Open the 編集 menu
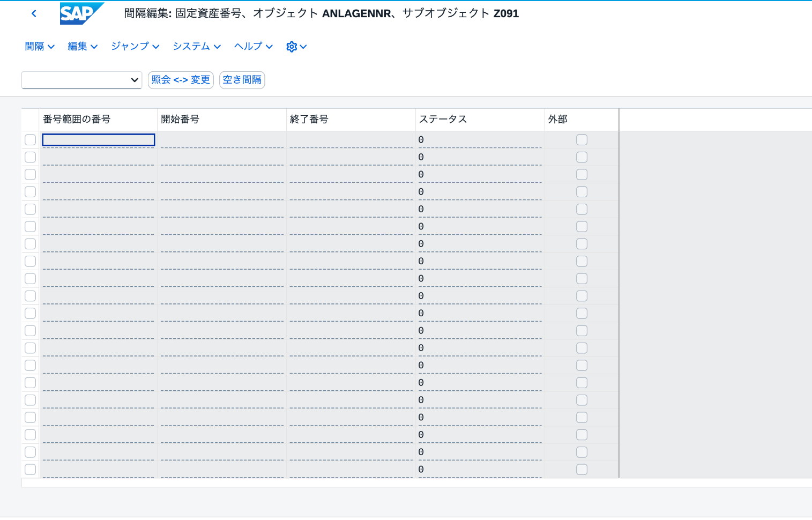Screen dimensions: 812x520 [x=83, y=47]
